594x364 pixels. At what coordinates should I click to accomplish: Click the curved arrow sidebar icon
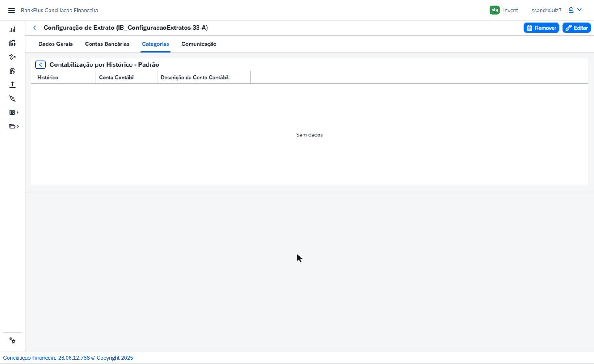click(x=12, y=57)
